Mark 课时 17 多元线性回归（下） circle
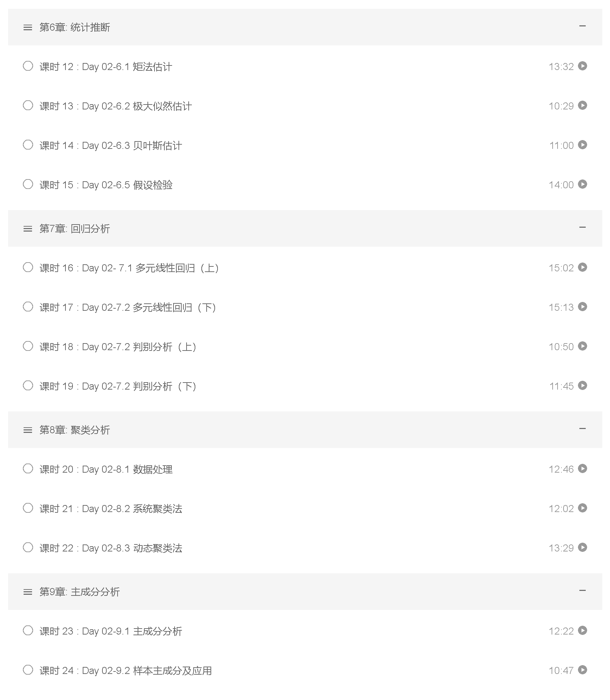Image resolution: width=610 pixels, height=700 pixels. (x=28, y=307)
